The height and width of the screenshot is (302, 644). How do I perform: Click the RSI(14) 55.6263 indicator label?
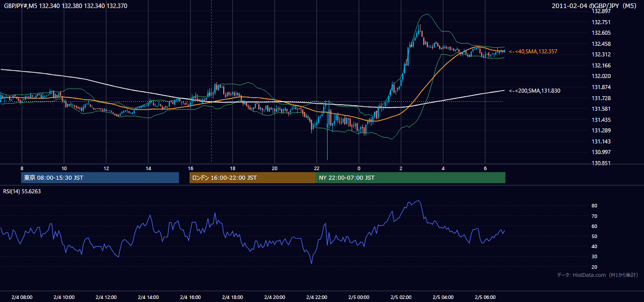(x=22, y=191)
